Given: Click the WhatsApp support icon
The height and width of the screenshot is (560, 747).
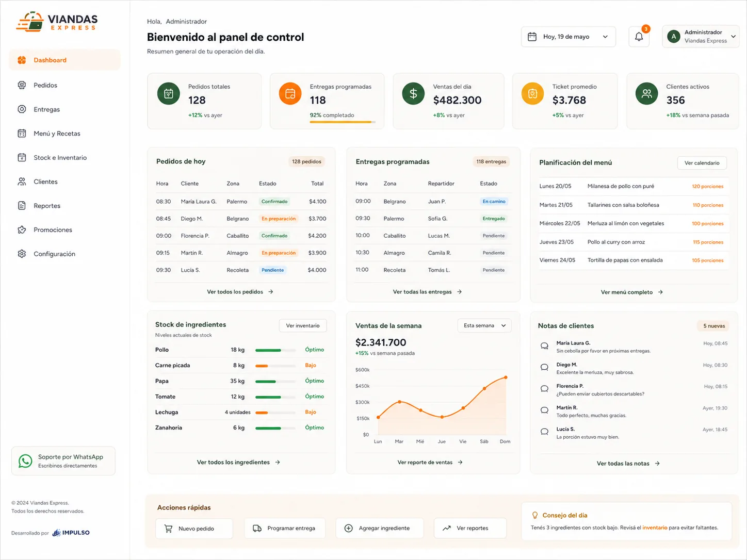Looking at the screenshot, I should 25,460.
